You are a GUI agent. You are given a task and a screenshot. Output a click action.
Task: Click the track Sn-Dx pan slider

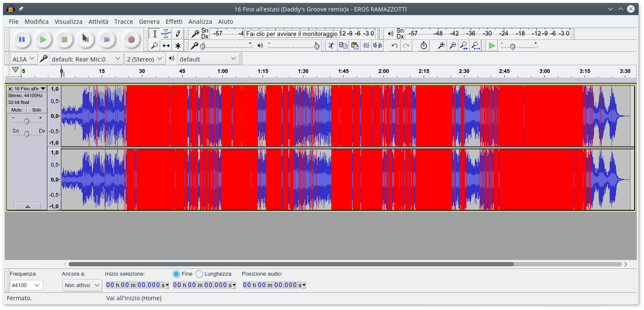pos(27,134)
